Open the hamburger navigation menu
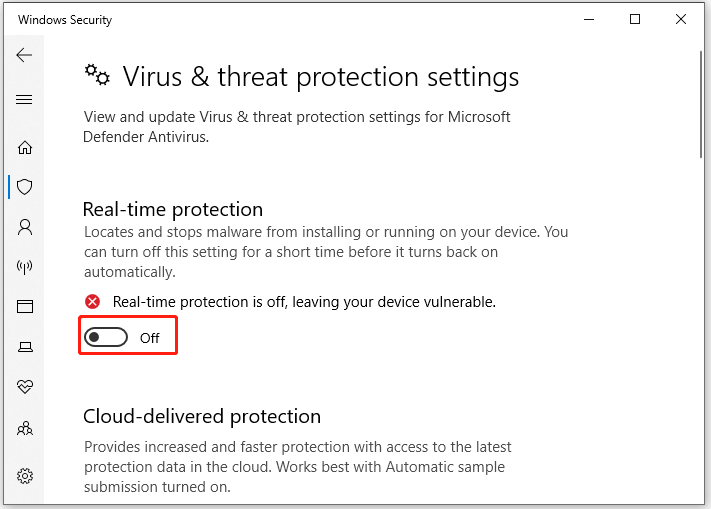 tap(24, 99)
